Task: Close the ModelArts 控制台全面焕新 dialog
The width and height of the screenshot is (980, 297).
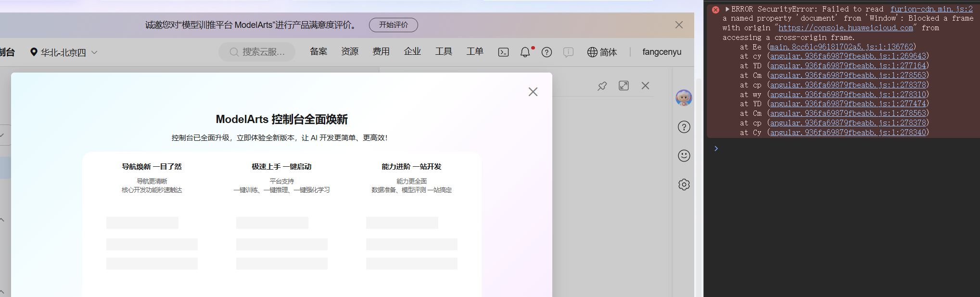Action: (x=533, y=92)
